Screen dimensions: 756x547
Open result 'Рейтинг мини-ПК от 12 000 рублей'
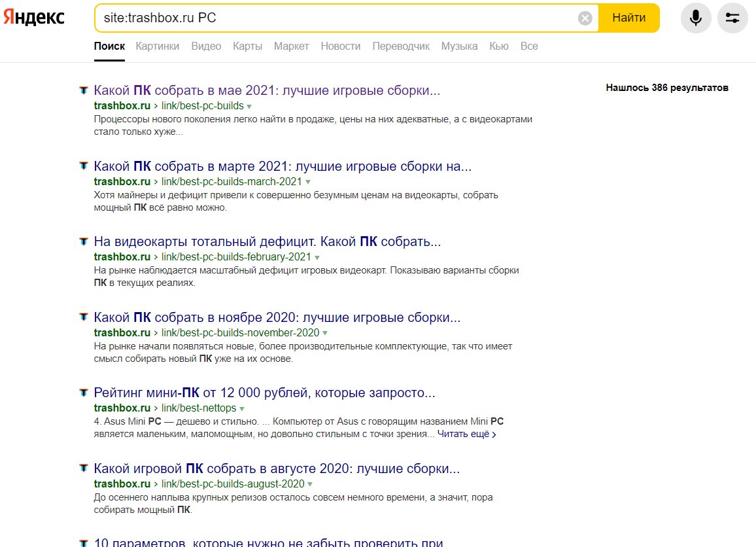point(264,393)
